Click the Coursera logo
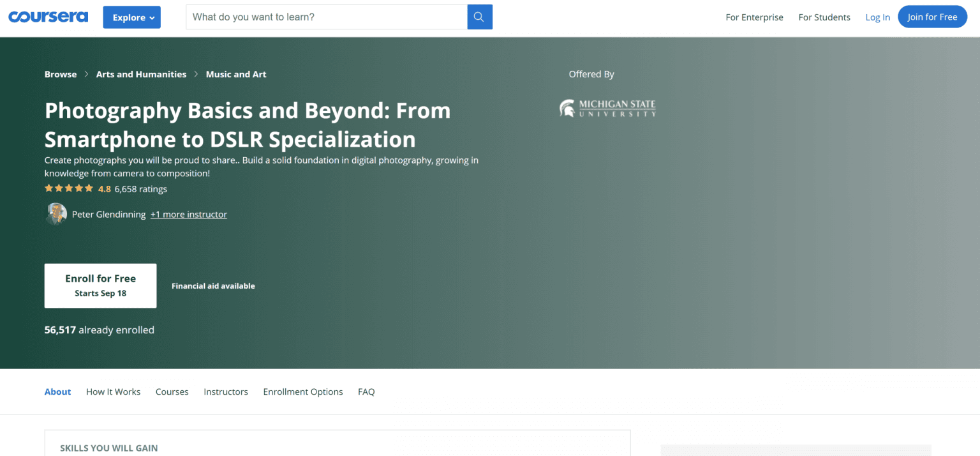 pos(48,17)
